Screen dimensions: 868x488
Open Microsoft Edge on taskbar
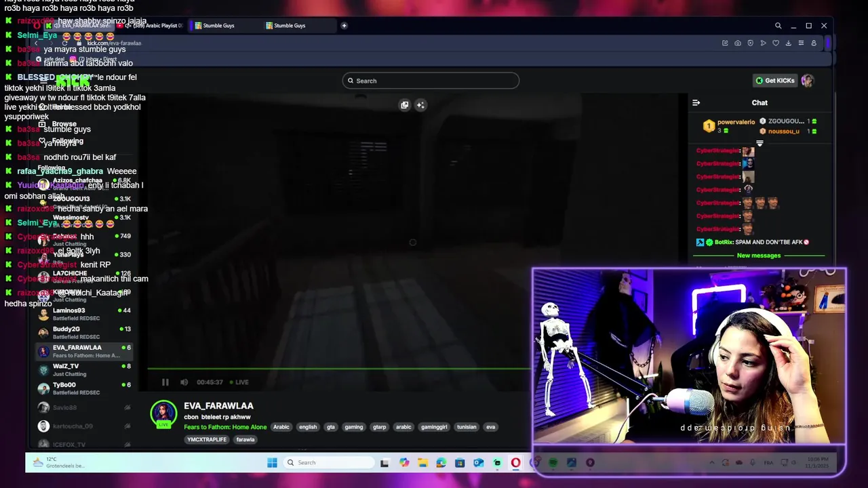click(x=441, y=463)
